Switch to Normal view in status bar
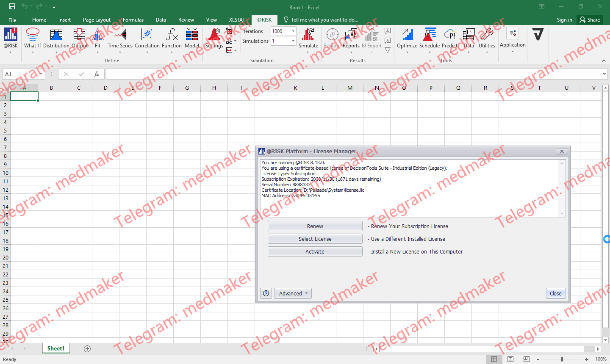This screenshot has height=364, width=610. [x=494, y=359]
